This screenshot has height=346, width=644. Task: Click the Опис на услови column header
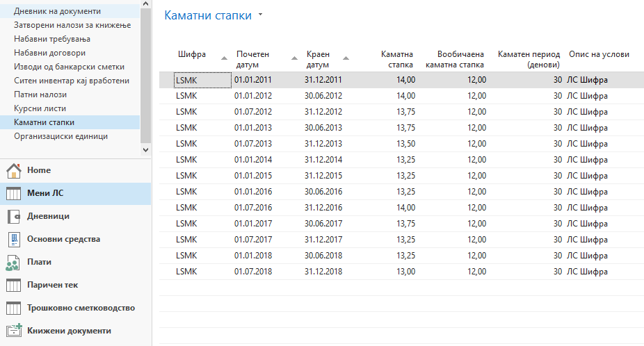click(x=599, y=54)
